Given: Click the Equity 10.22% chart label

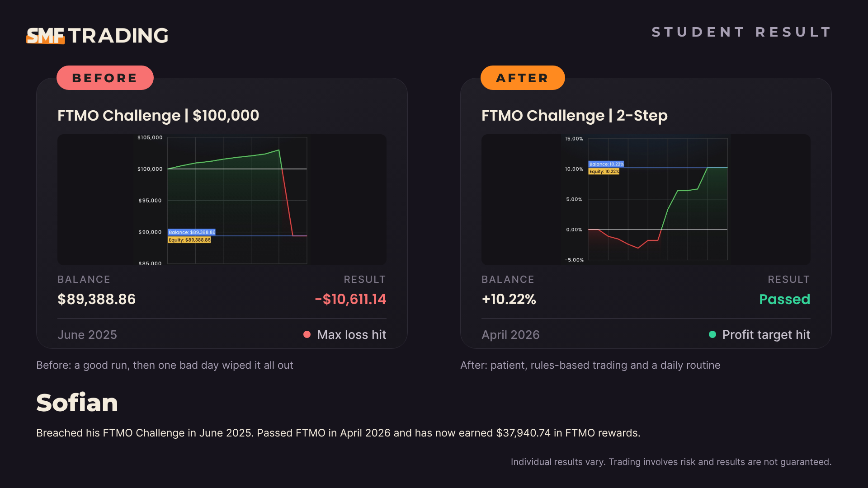Looking at the screenshot, I should tap(604, 172).
